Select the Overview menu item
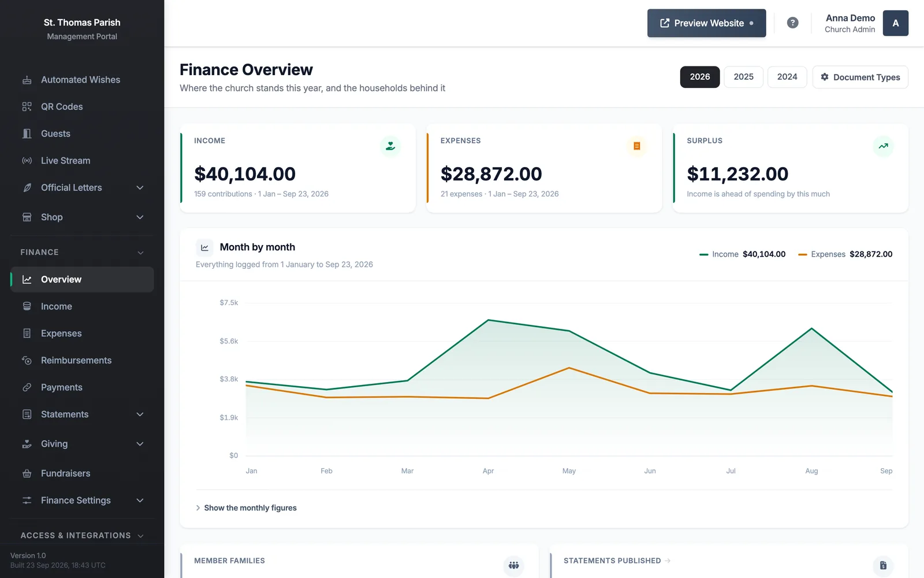This screenshot has width=924, height=578. click(x=82, y=279)
